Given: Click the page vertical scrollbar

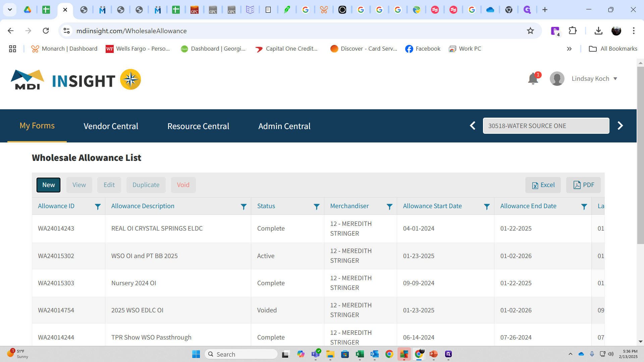Looking at the screenshot, I should coord(640,155).
